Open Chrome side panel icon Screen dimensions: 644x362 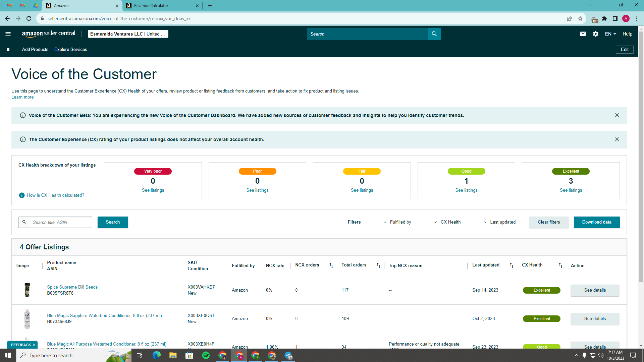(615, 18)
